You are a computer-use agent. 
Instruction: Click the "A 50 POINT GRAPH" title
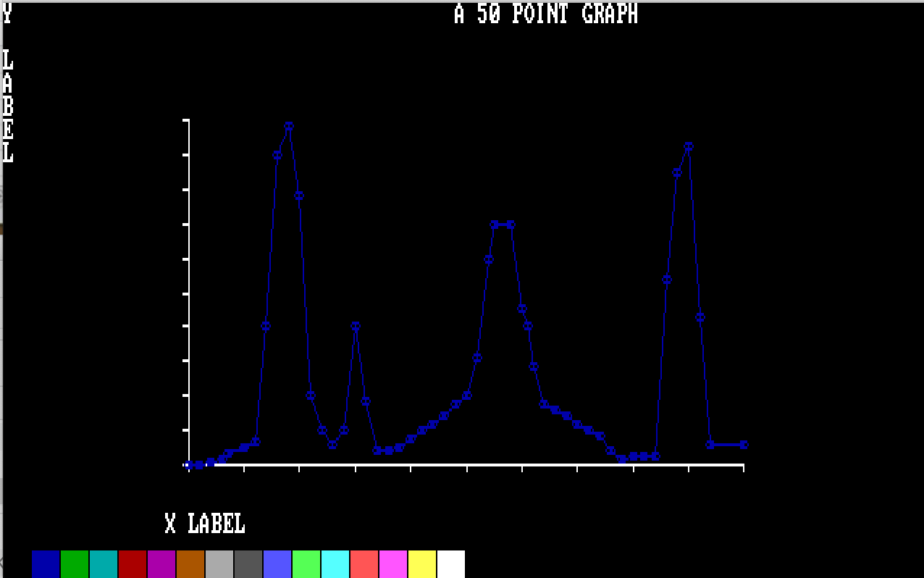tap(546, 14)
